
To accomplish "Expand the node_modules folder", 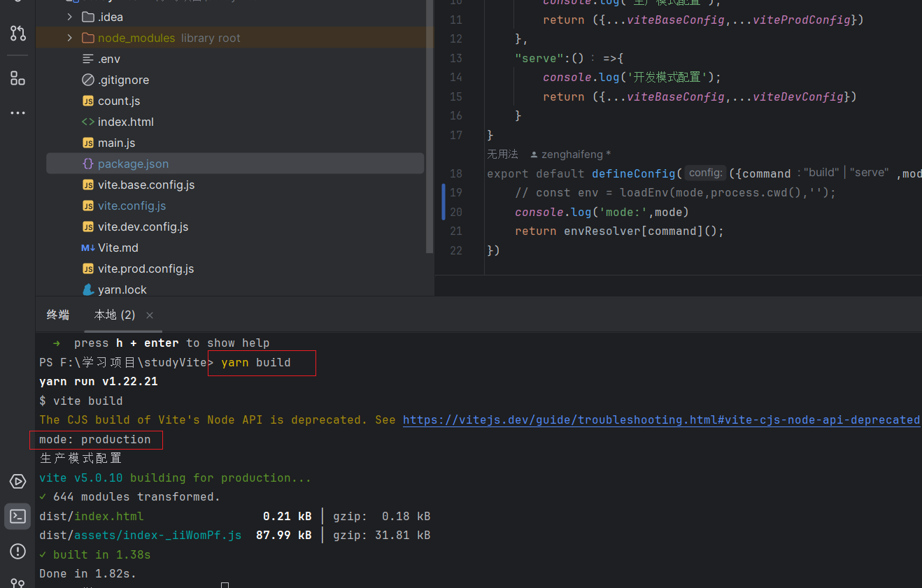I will tap(69, 38).
